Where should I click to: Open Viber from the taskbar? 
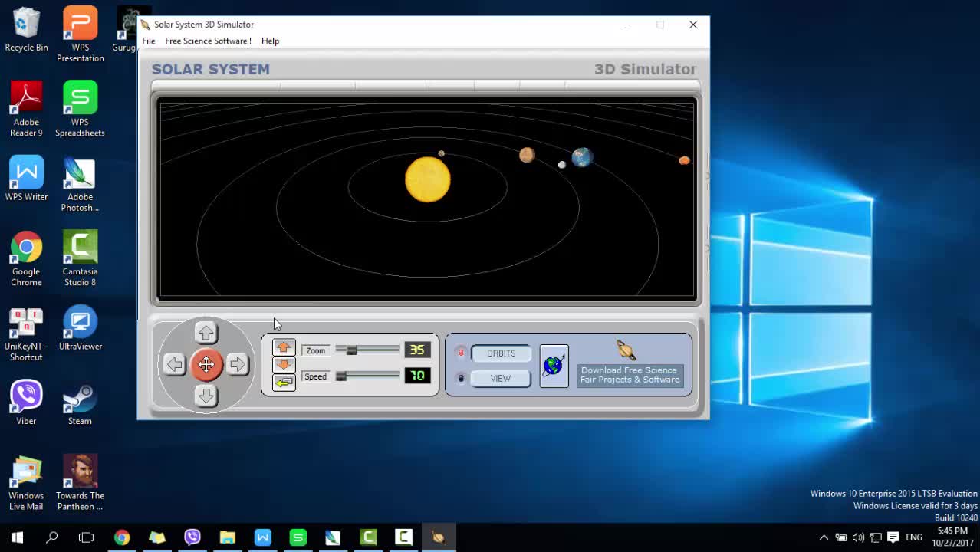tap(192, 537)
